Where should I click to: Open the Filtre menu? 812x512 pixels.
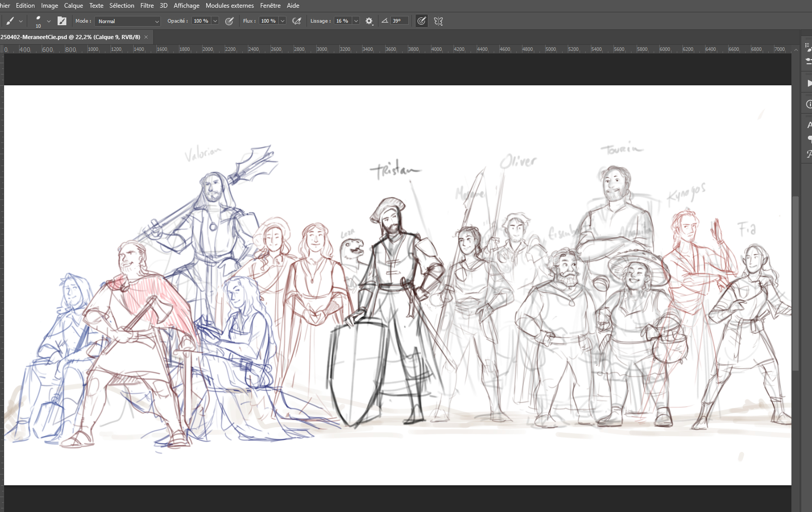(x=147, y=6)
